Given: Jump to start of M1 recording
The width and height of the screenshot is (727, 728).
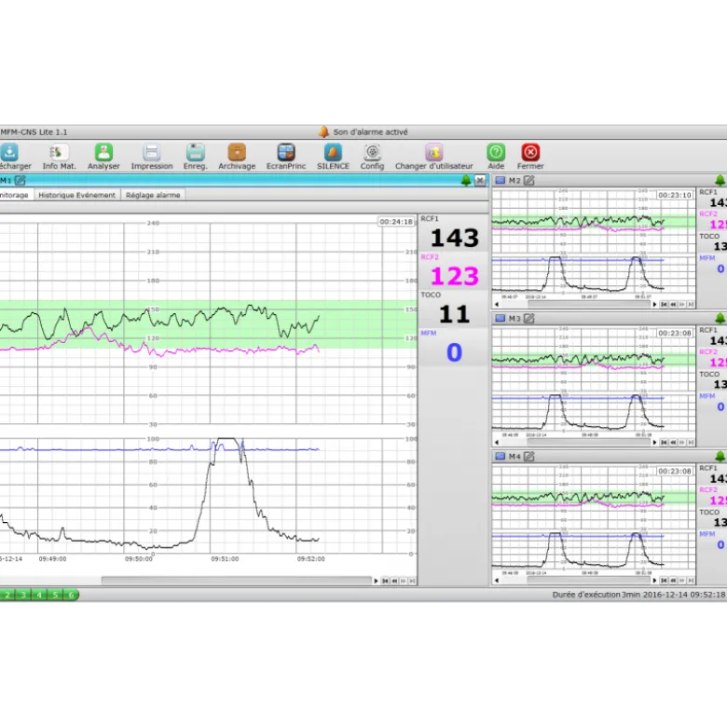Looking at the screenshot, I should pos(385,581).
